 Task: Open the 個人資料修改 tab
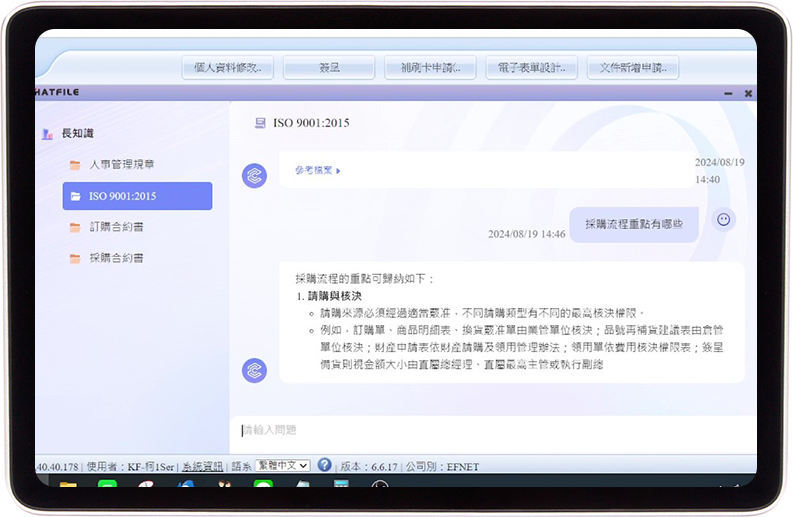click(227, 68)
